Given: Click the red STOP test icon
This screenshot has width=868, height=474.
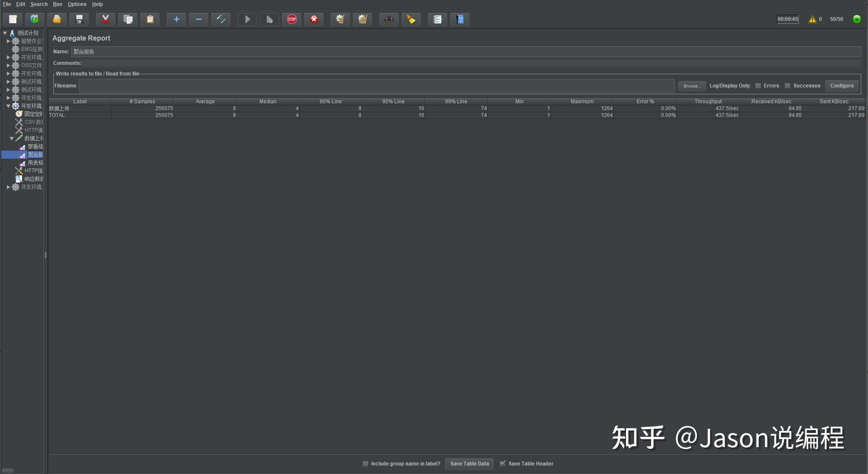Looking at the screenshot, I should click(292, 19).
